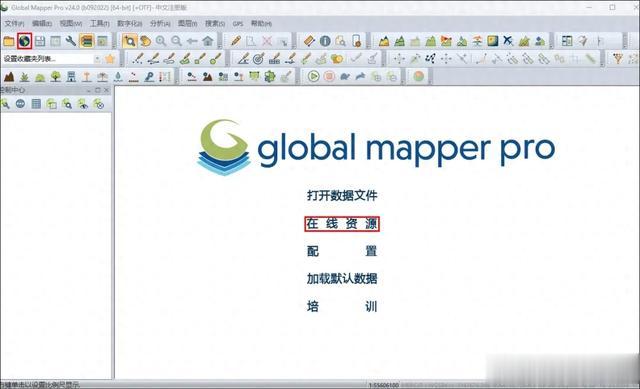Select the digitizer pencil tool
Viewport: 640px width, 389px height.
click(x=236, y=41)
